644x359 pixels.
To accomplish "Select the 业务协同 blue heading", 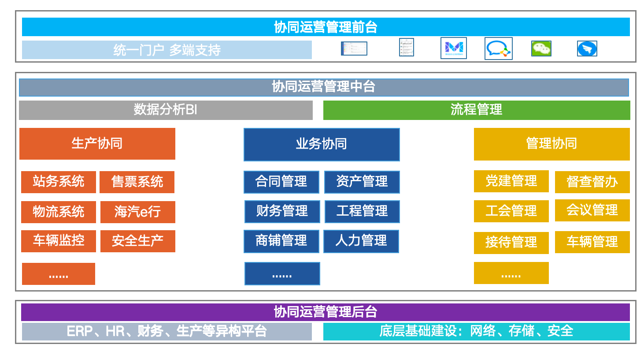I will 322,144.
